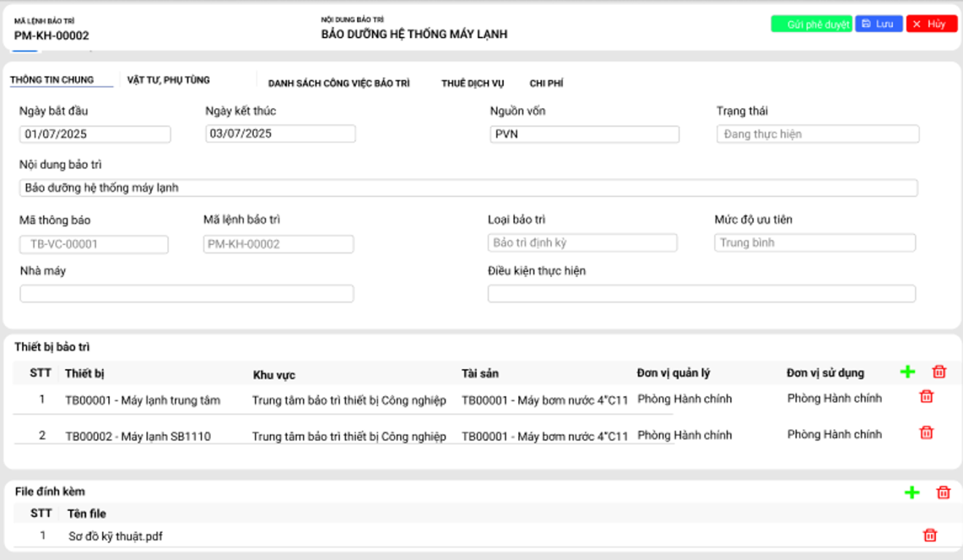963x560 pixels.
Task: Open the Nguồn vốn field showing PVN
Action: [584, 134]
